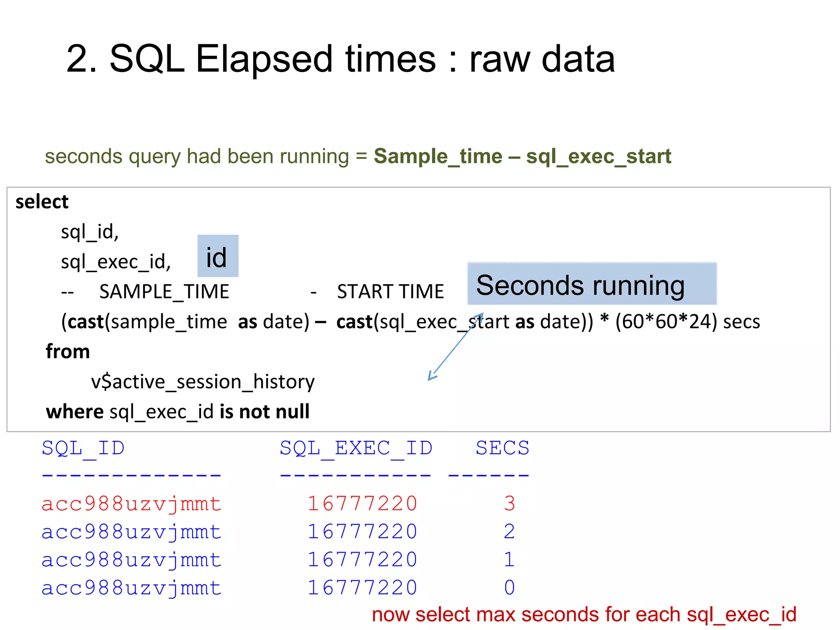Image resolution: width=840 pixels, height=630 pixels.
Task: Click 'acc988uzvjmmt' in the row with SECS 0
Action: (x=131, y=589)
